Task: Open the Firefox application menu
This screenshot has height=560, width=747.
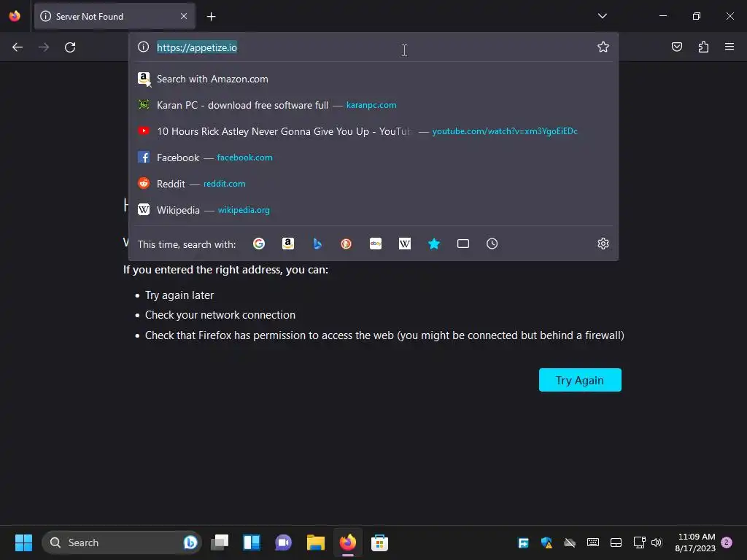Action: pyautogui.click(x=729, y=47)
